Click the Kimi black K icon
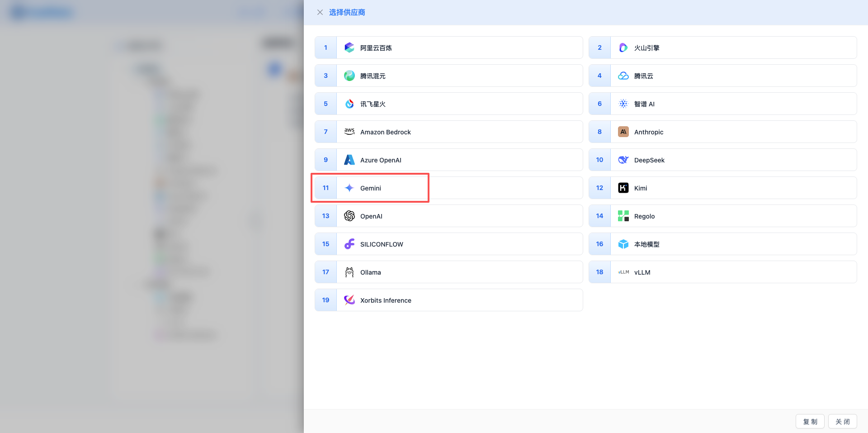This screenshot has width=868, height=433. point(623,188)
